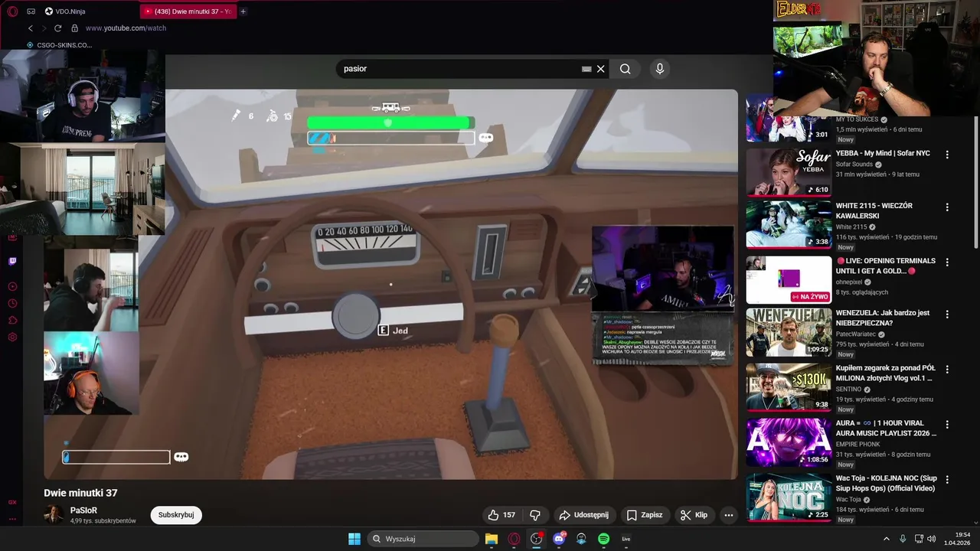
Task: Open Settings gear in Opera sidebar
Action: point(12,337)
